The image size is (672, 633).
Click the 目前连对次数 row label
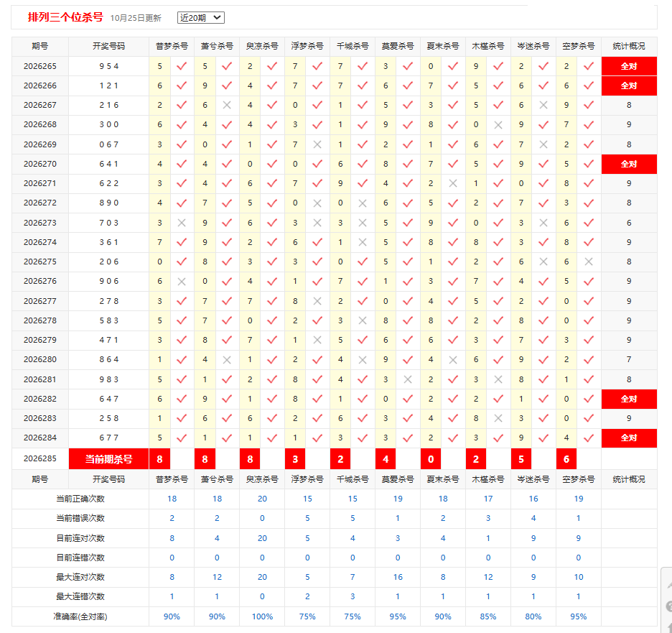click(80, 538)
